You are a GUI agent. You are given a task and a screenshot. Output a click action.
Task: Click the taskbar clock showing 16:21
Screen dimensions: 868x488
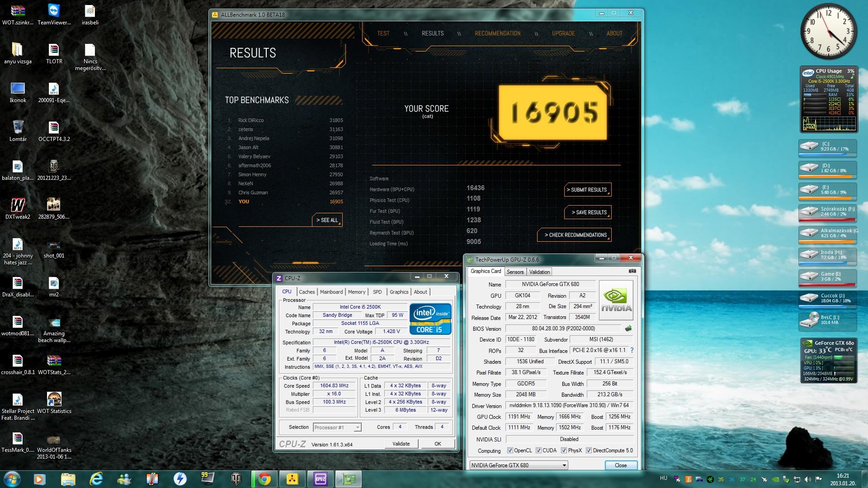click(843, 479)
